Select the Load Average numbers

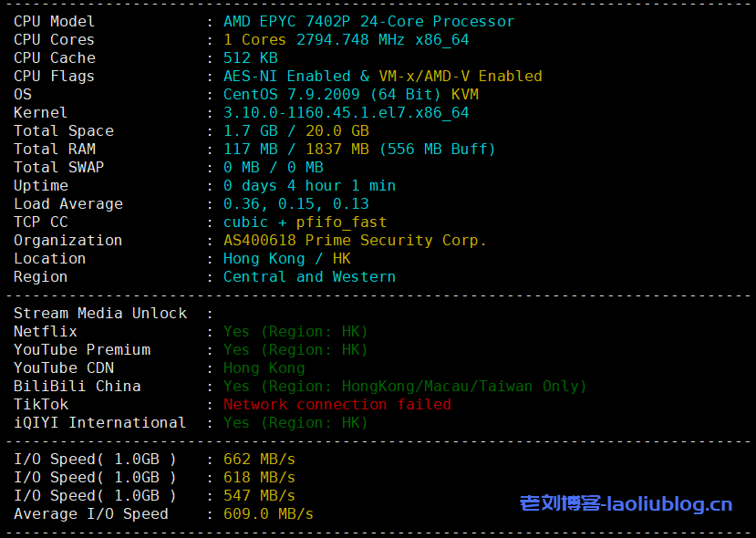point(295,203)
